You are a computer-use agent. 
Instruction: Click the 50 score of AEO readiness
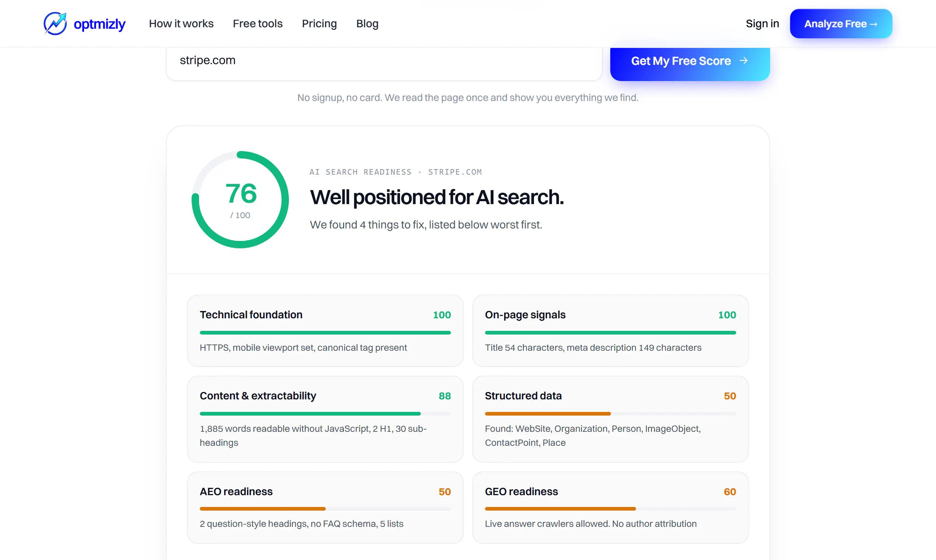point(444,492)
